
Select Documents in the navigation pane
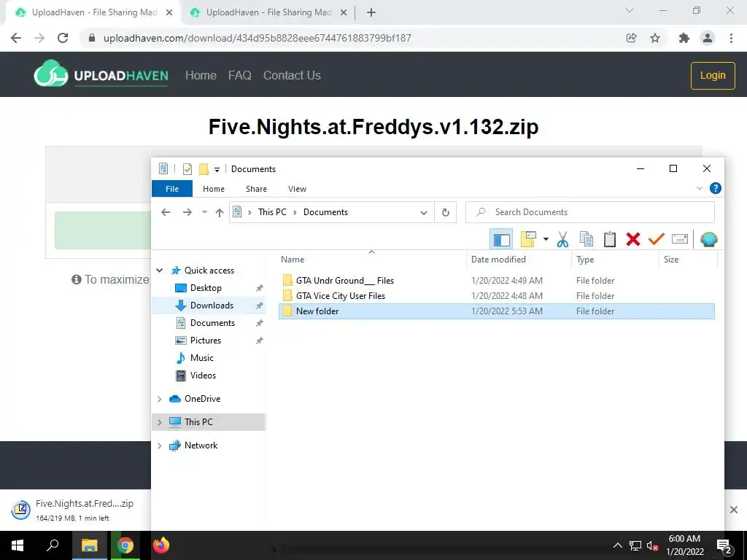click(212, 323)
